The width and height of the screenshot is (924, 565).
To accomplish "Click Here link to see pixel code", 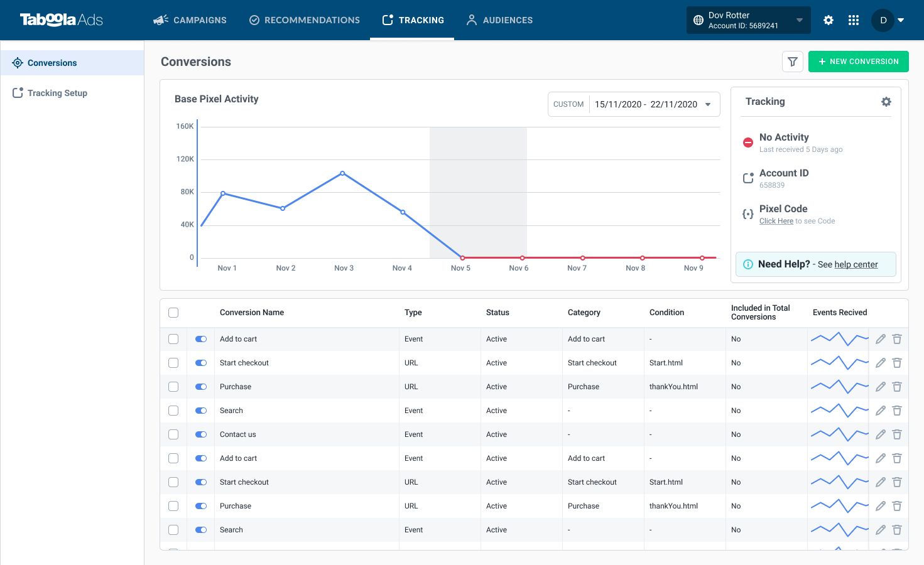I will pos(776,221).
